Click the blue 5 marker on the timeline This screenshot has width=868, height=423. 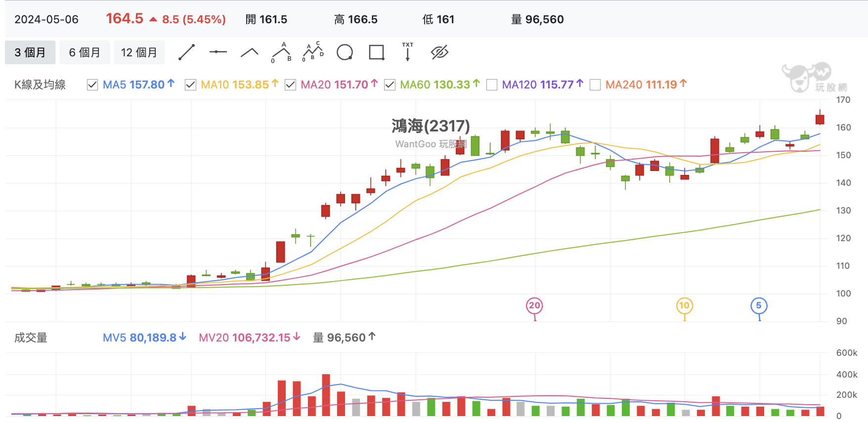click(759, 305)
